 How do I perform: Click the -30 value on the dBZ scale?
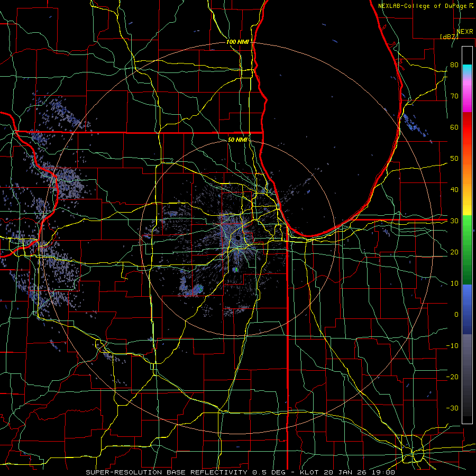[452, 408]
